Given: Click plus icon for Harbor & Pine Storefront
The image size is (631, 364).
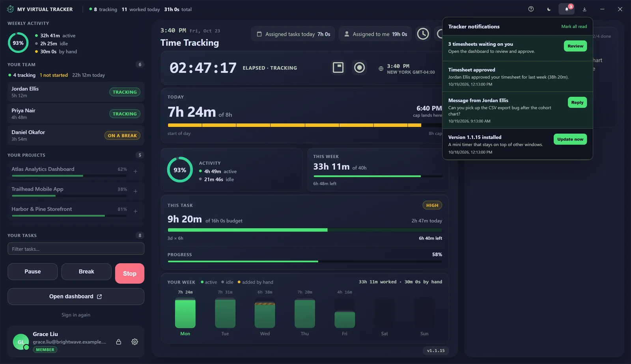Looking at the screenshot, I should 135,212.
